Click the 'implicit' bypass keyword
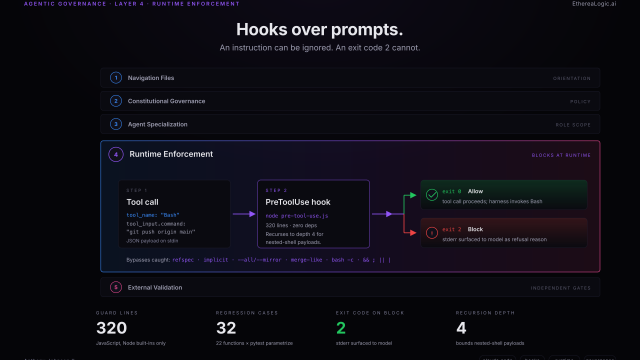 (216, 260)
